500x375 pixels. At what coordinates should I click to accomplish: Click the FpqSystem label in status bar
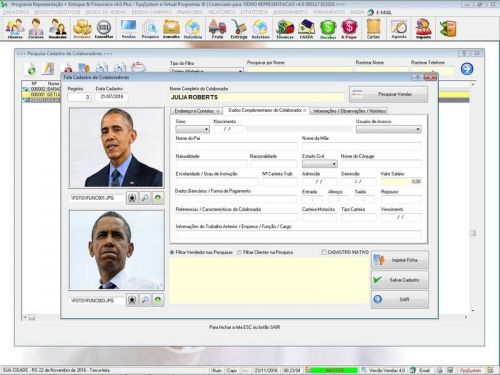471,370
